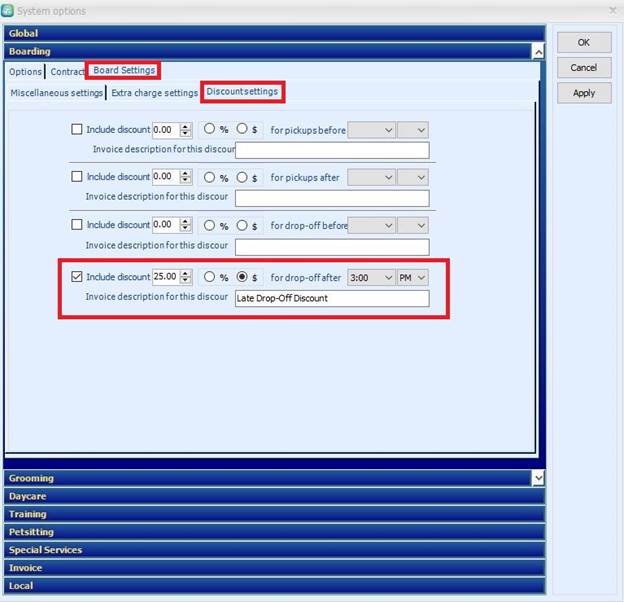Switch to the Options tab
The width and height of the screenshot is (624, 602).
pyautogui.click(x=25, y=72)
